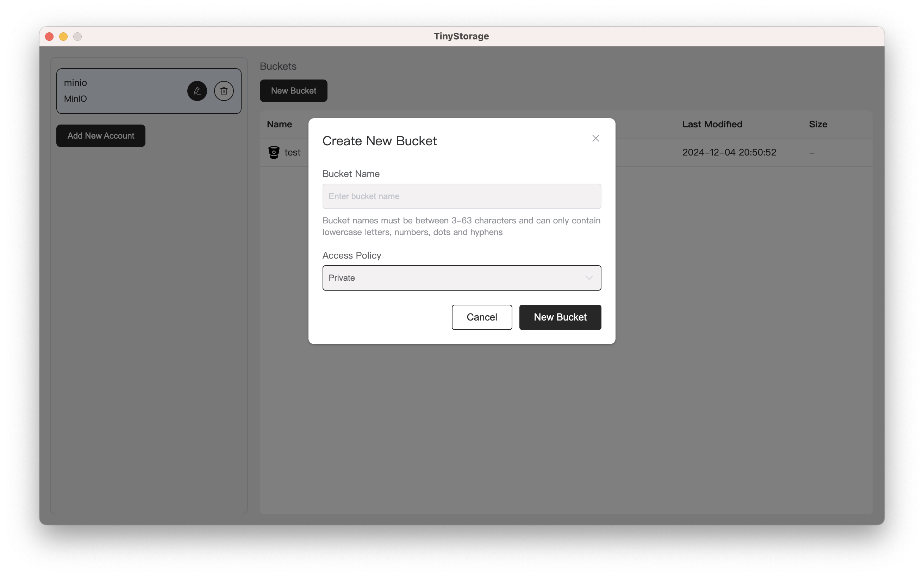
Task: Select the minio MinIO account card
Action: click(x=122, y=91)
